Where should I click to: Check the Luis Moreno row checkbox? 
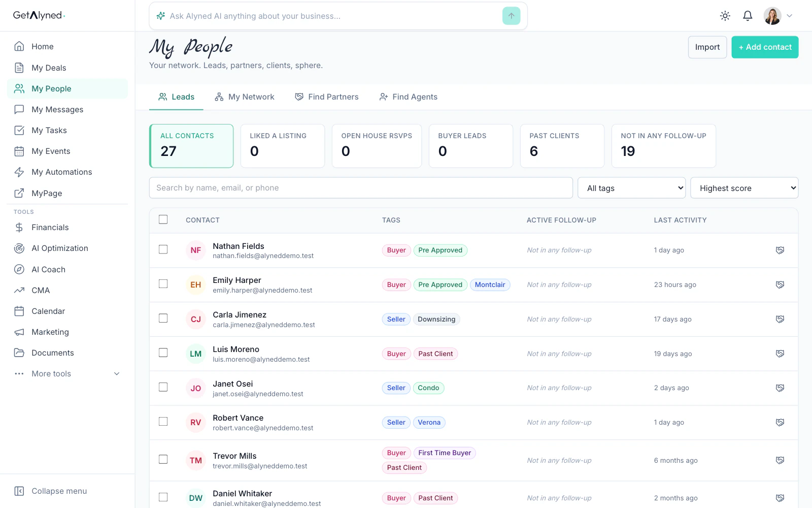[x=163, y=353]
